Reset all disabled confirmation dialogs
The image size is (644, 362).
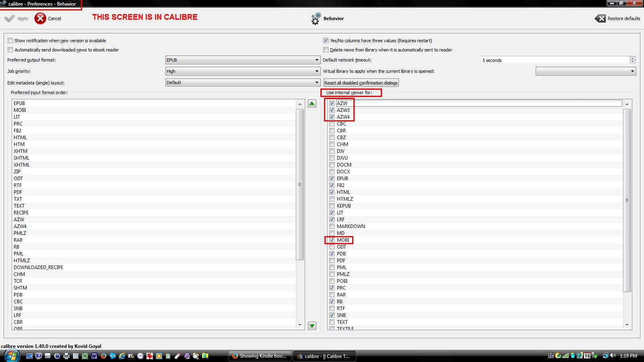[x=361, y=83]
